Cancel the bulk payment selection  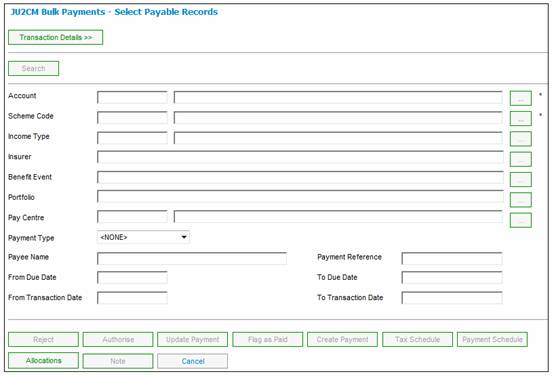point(193,361)
